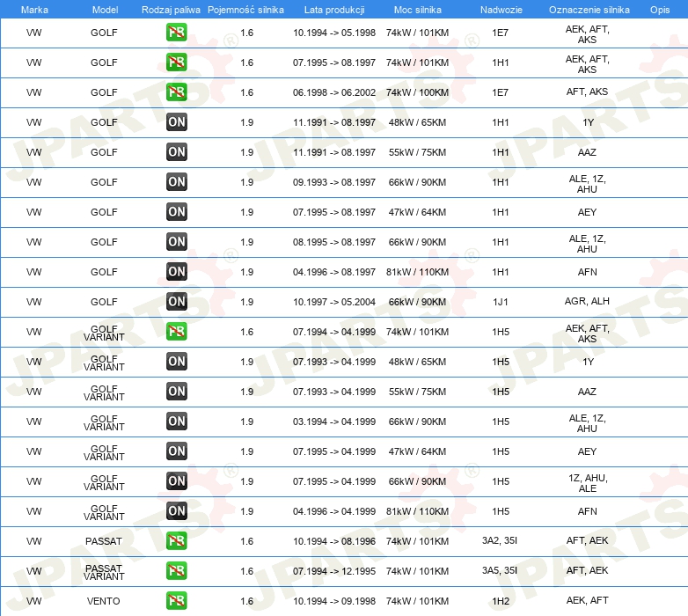Image resolution: width=688 pixels, height=616 pixels.
Task: Click the Rodzaj paliwa column header
Action: click(x=171, y=10)
